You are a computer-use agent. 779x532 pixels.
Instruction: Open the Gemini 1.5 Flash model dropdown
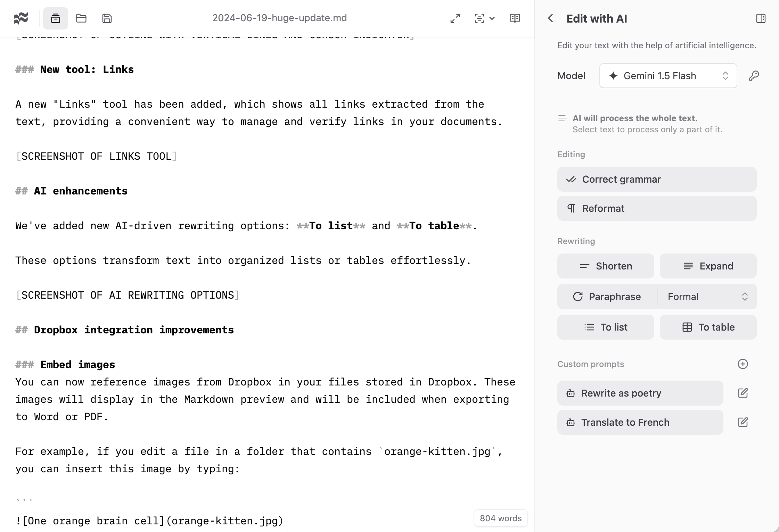(x=668, y=76)
